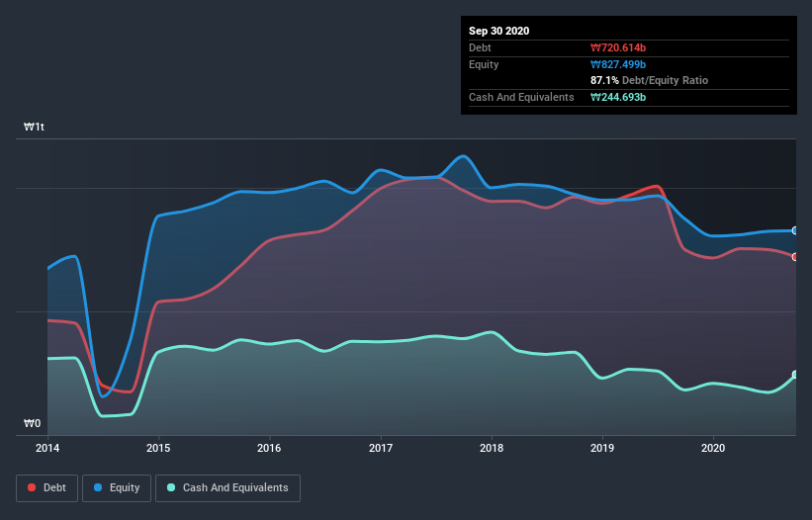Click the 2020 axis label
The height and width of the screenshot is (520, 812).
tap(713, 448)
